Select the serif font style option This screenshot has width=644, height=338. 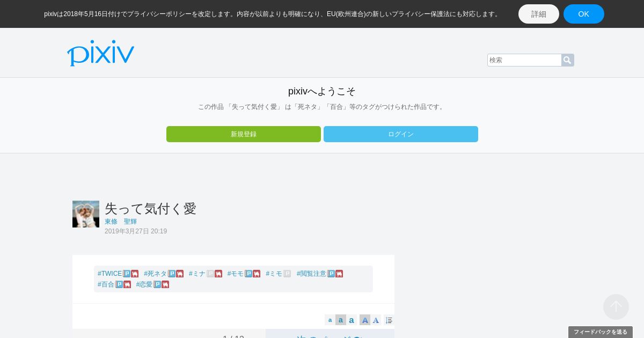[376, 320]
